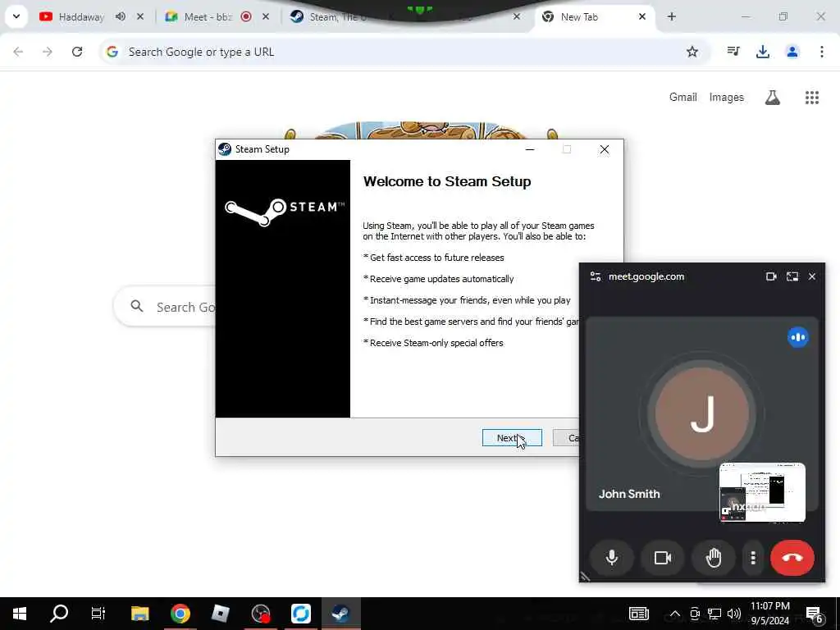Open the blue circular arrows taskbar app
Viewport: 840px width, 630px height.
tap(301, 614)
